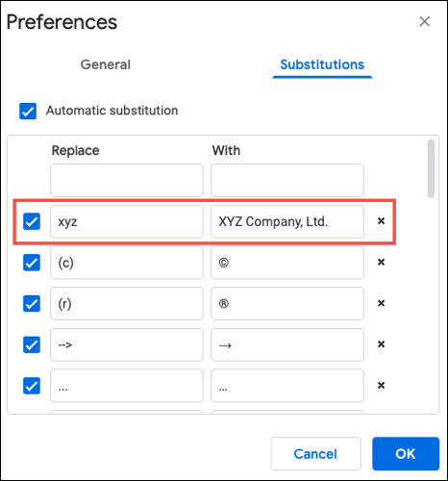Delete the --> arrow substitution

[x=381, y=344]
